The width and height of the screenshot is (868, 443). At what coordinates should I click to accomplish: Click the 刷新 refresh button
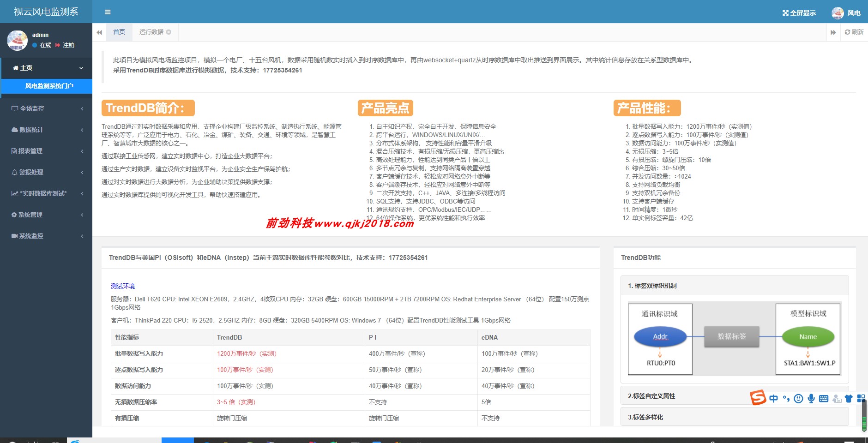pyautogui.click(x=854, y=32)
